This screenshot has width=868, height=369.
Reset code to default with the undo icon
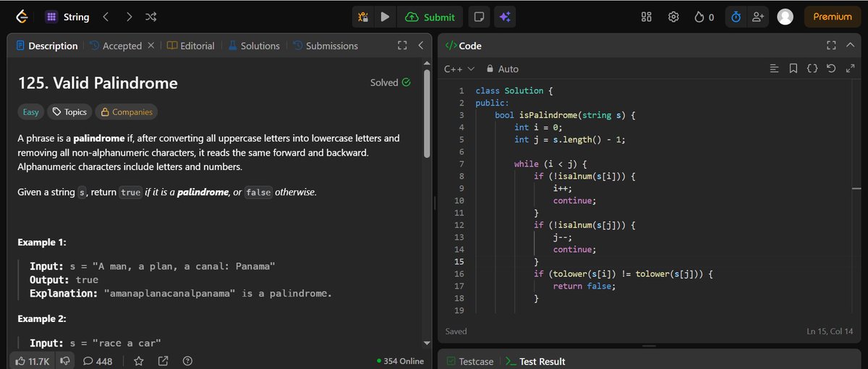click(831, 69)
